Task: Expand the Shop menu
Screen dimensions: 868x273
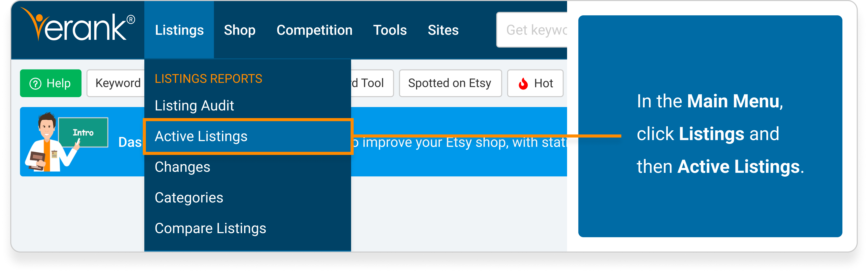Action: [240, 30]
